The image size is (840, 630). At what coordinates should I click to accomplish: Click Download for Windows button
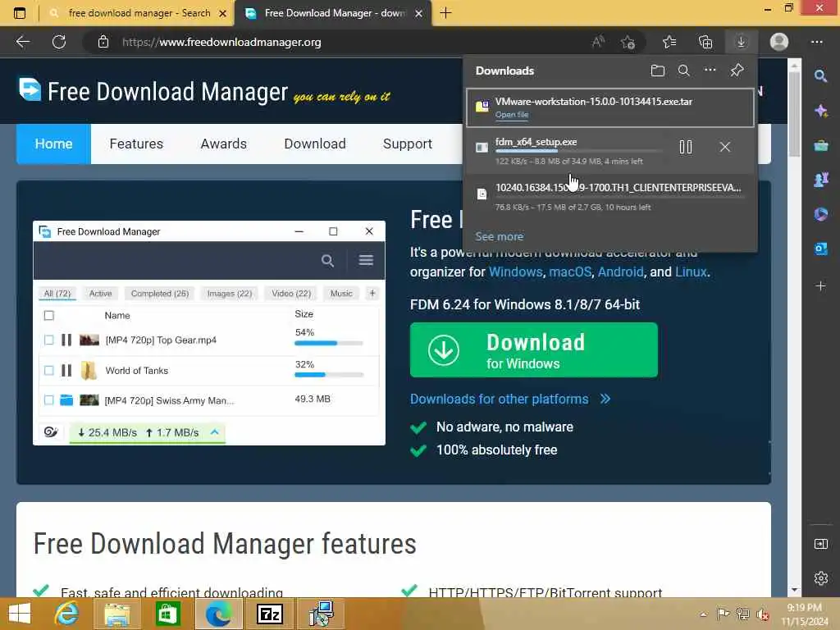pyautogui.click(x=533, y=349)
